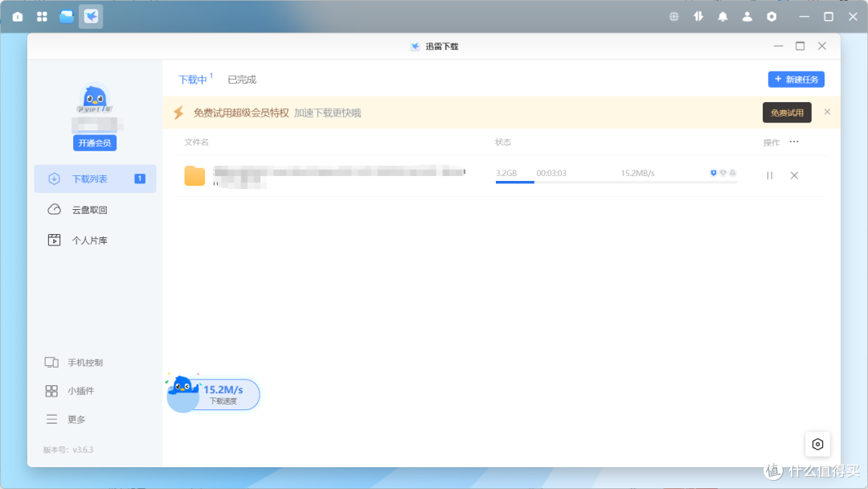Open 个人片库 in the sidebar

95,240
